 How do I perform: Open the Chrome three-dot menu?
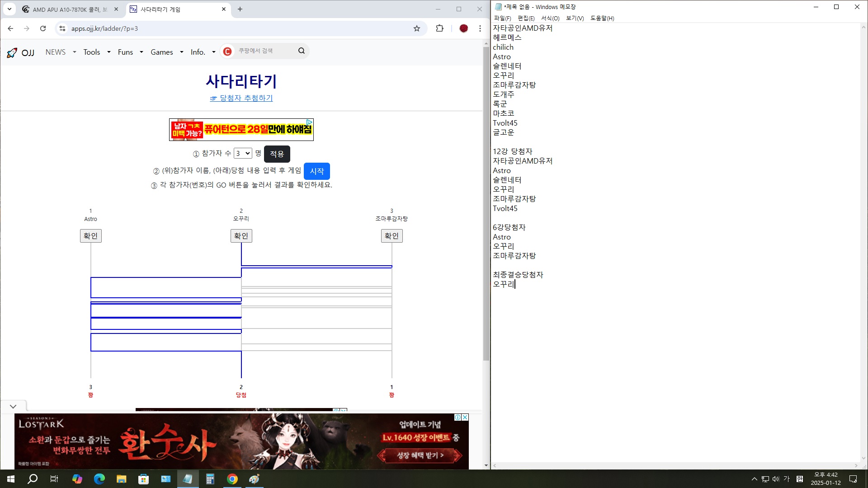click(x=480, y=28)
